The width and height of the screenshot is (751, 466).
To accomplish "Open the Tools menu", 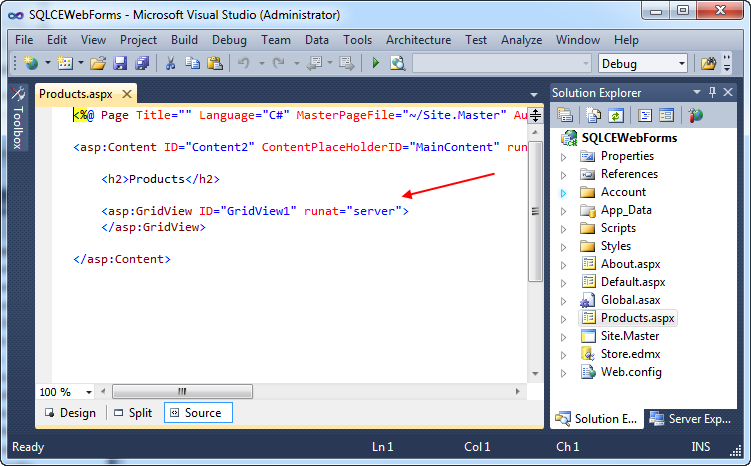I will (357, 40).
